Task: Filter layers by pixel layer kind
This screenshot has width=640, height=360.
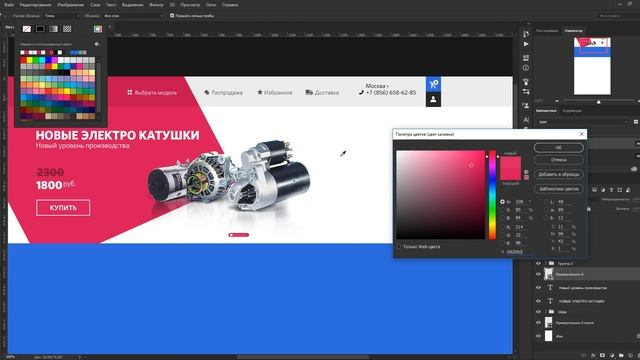Action: click(x=595, y=190)
